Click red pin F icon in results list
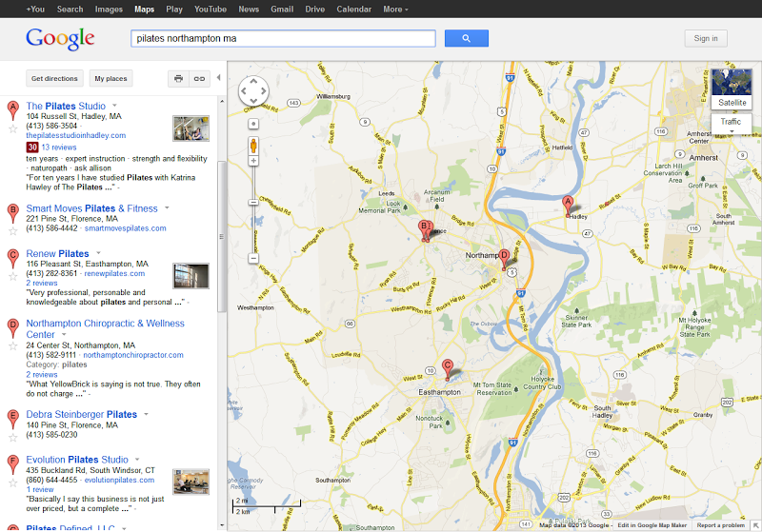762x532 pixels. (x=13, y=464)
